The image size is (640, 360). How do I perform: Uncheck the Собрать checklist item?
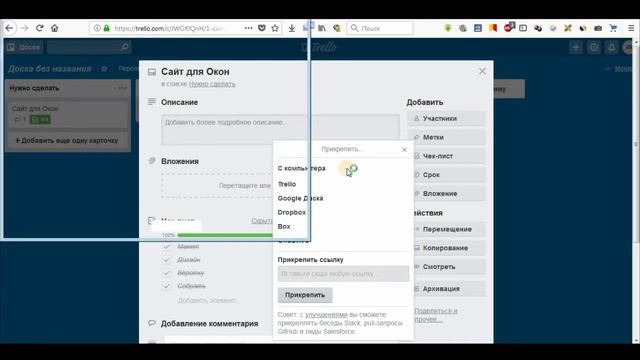[x=166, y=286]
